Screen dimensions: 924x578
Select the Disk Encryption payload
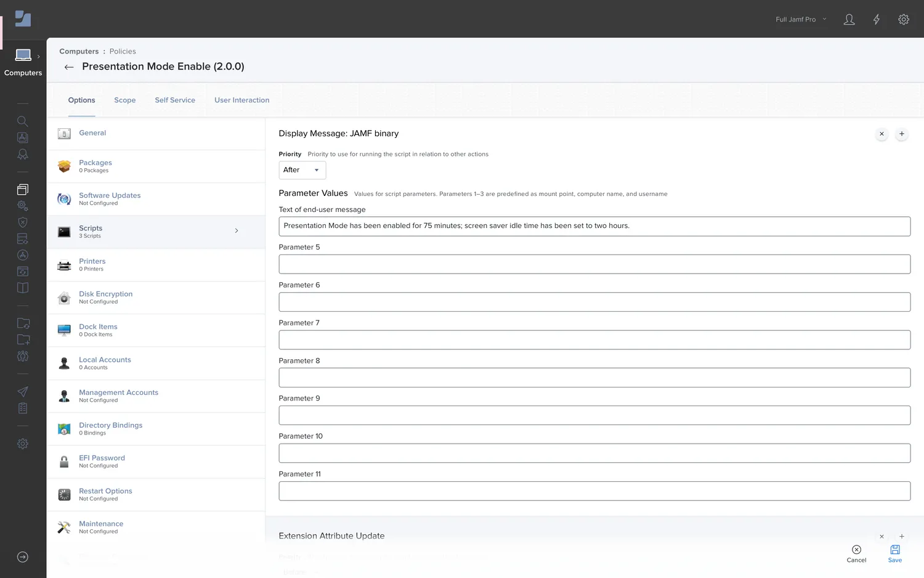(156, 298)
